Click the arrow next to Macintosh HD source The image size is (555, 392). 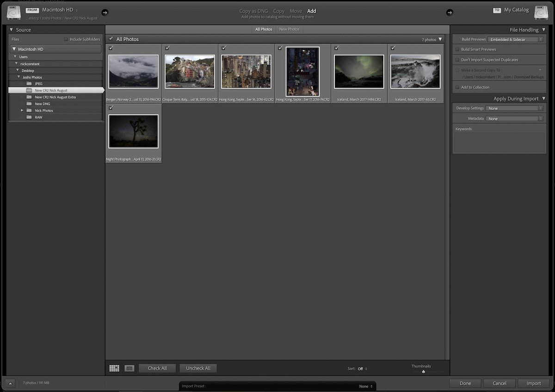[x=106, y=12]
